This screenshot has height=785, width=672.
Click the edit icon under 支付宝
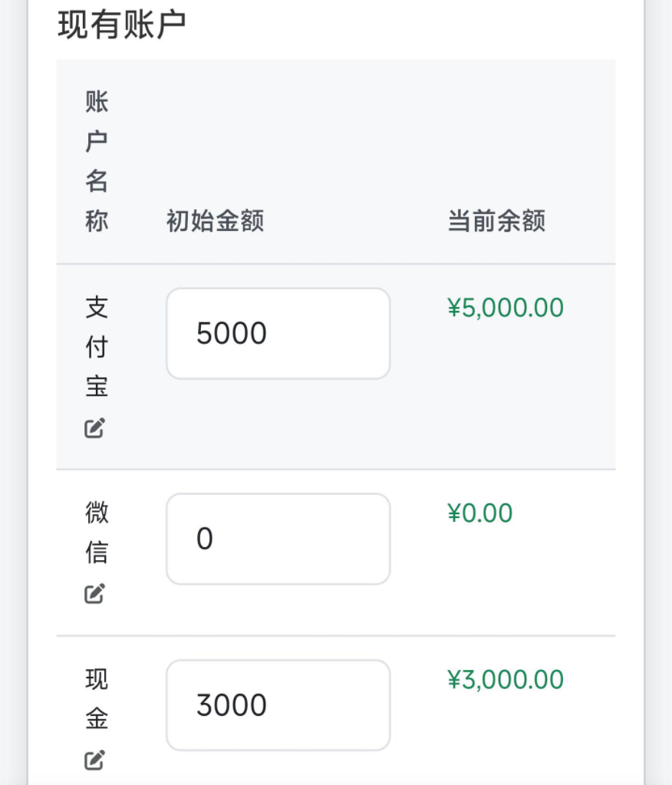[x=94, y=428]
